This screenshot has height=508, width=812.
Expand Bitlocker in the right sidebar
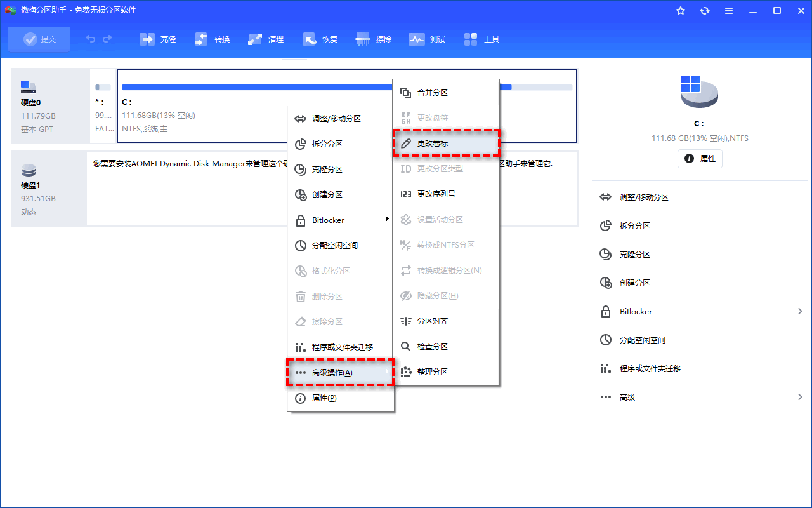[x=701, y=311]
